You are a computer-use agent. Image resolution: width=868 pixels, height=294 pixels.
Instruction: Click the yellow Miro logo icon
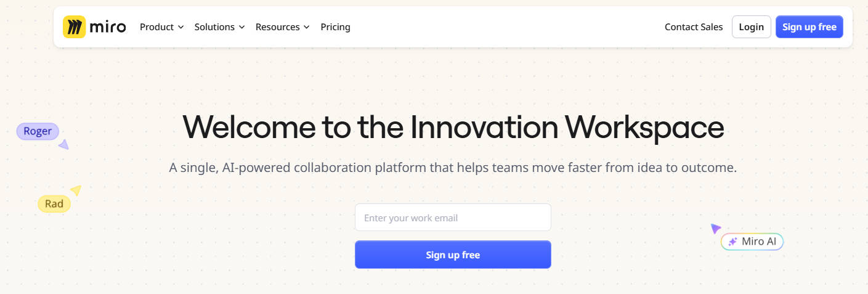pyautogui.click(x=74, y=27)
